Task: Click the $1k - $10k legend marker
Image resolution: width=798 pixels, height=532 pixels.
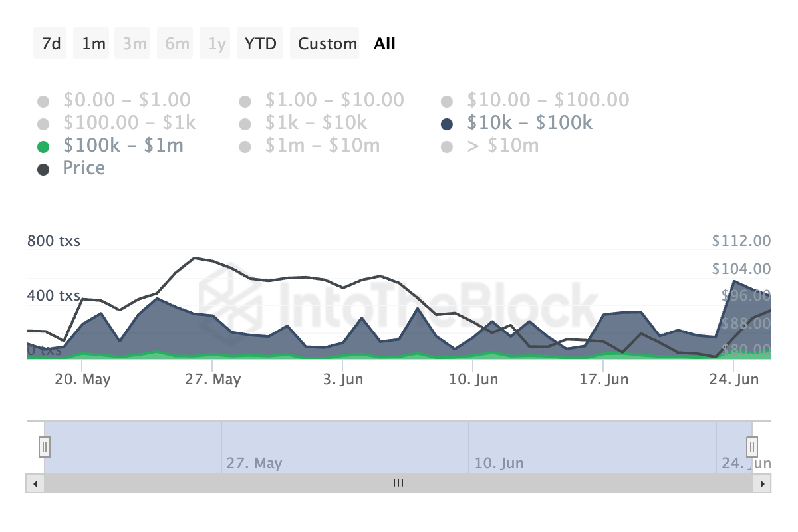Action: (x=245, y=124)
